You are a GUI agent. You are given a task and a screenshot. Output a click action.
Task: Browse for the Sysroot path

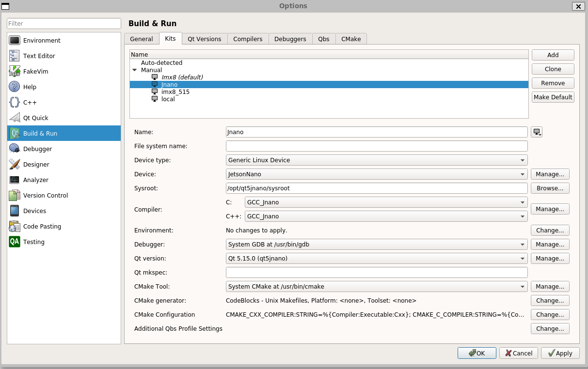point(550,188)
